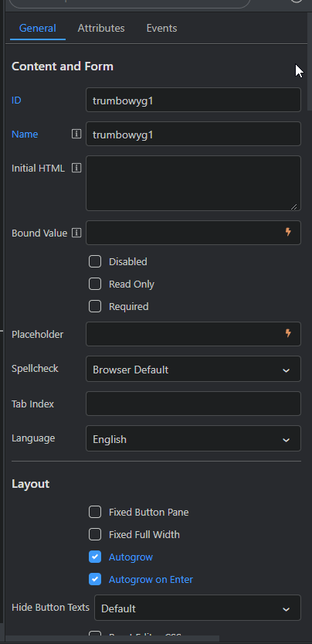Open the Events tab
The image size is (312, 644).
coord(161,29)
